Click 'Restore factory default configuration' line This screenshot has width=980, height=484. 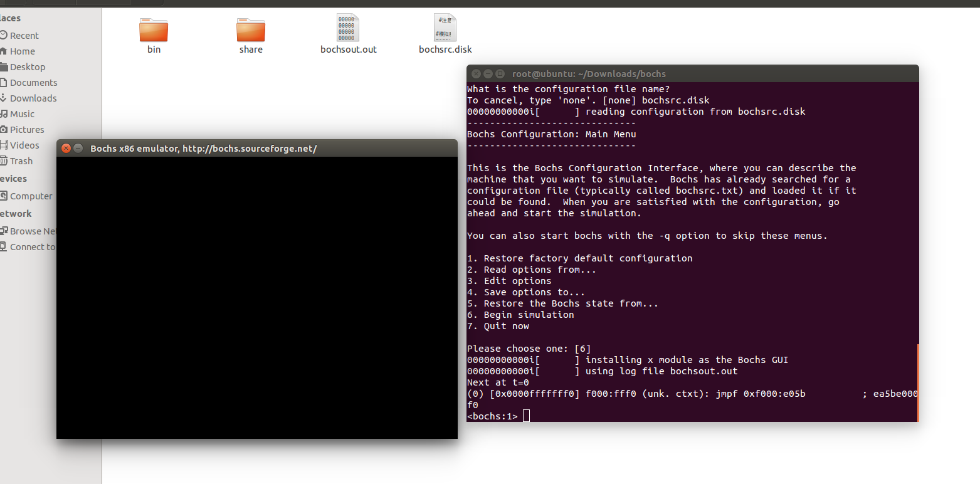click(580, 258)
